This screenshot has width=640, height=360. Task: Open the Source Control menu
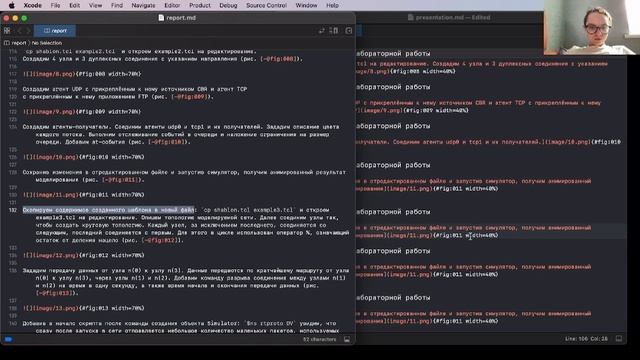[266, 5]
